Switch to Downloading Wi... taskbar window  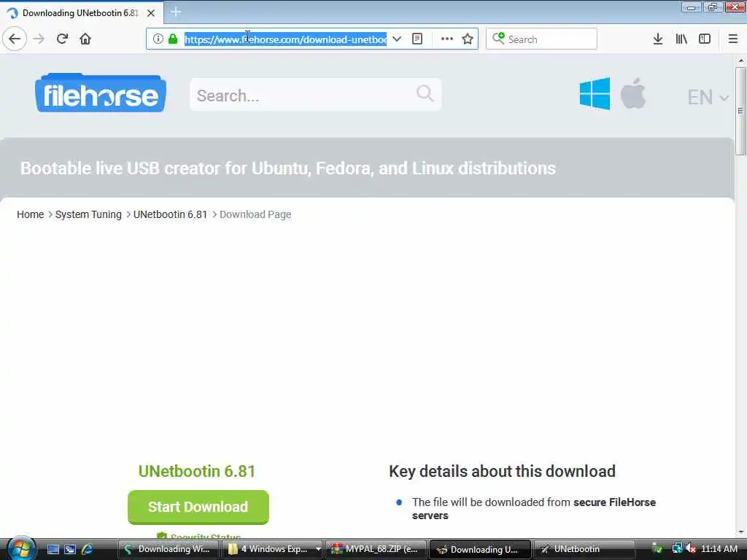click(168, 550)
